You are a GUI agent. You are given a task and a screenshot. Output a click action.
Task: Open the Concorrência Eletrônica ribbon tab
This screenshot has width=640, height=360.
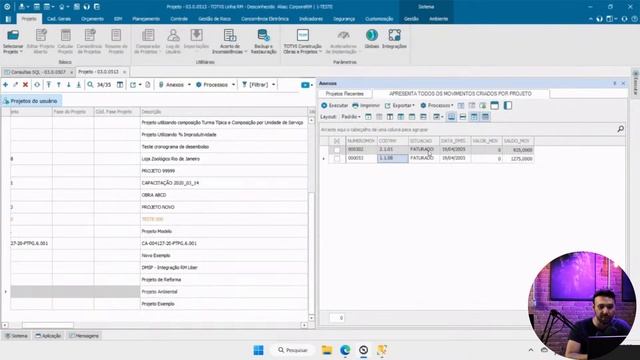265,19
